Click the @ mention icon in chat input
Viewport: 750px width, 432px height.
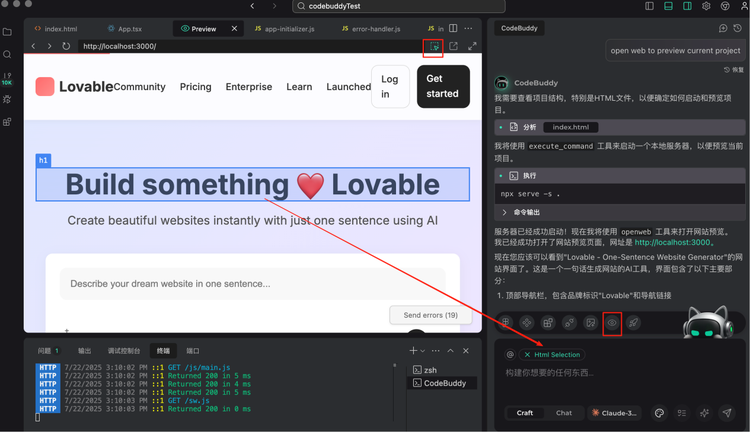tap(510, 354)
